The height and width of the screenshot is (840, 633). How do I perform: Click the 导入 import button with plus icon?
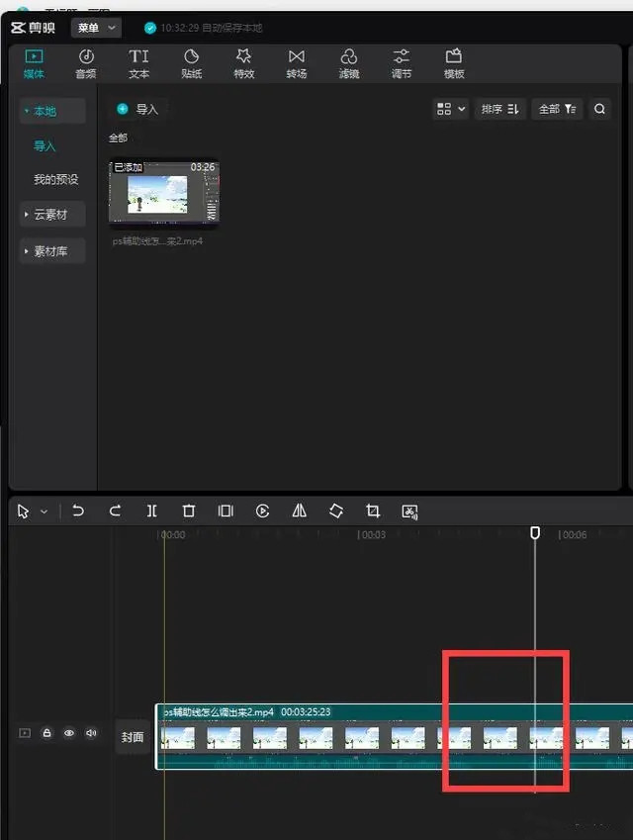(x=137, y=109)
